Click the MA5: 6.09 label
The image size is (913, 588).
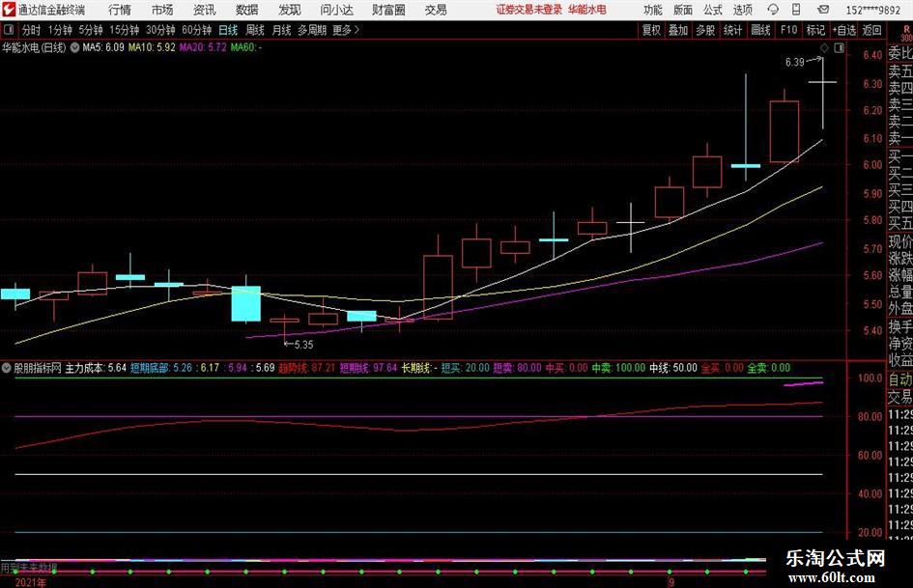coord(103,47)
